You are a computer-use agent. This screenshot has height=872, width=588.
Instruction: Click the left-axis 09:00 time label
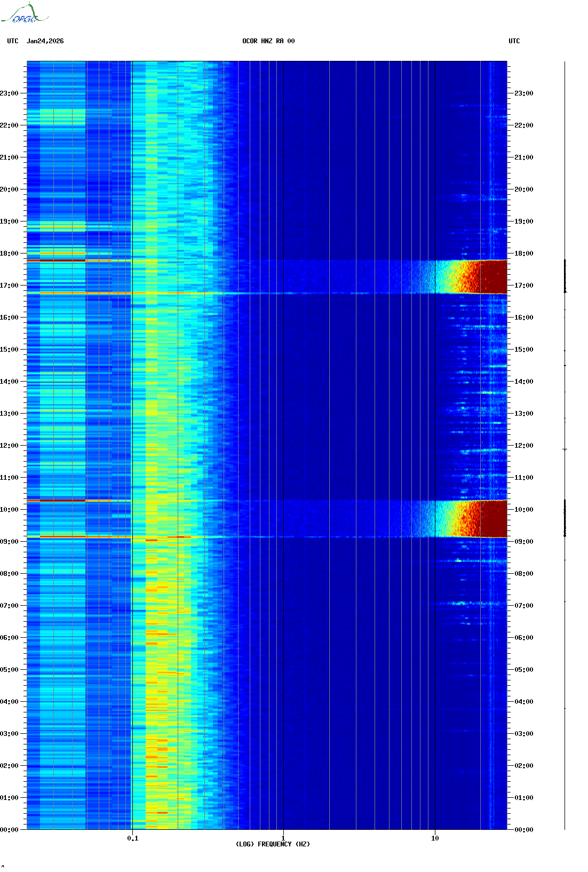pos(9,542)
